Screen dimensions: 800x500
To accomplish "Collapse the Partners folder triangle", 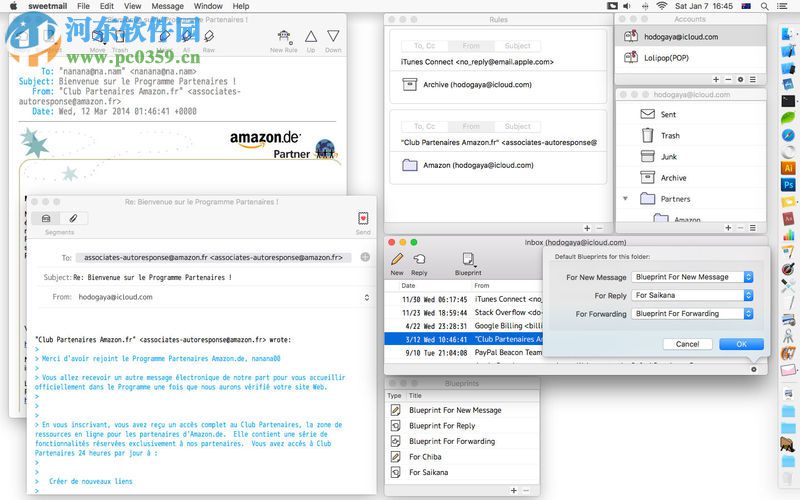I will (625, 198).
